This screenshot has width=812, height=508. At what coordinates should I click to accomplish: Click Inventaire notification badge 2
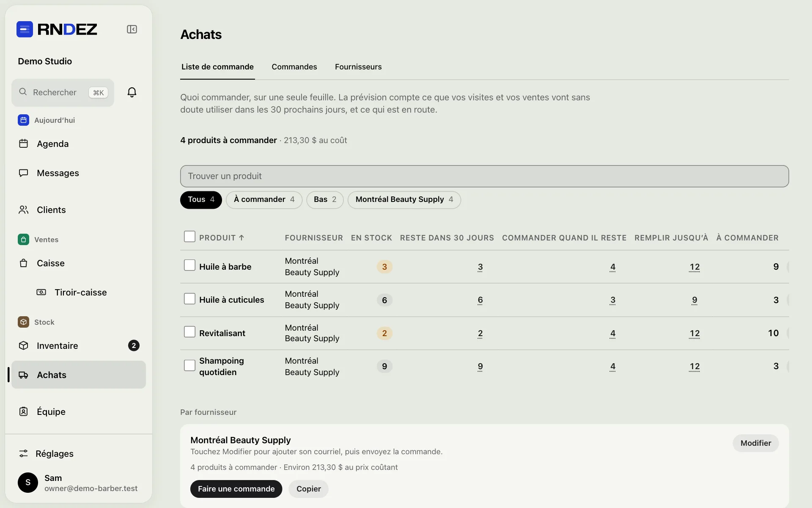[x=134, y=345]
